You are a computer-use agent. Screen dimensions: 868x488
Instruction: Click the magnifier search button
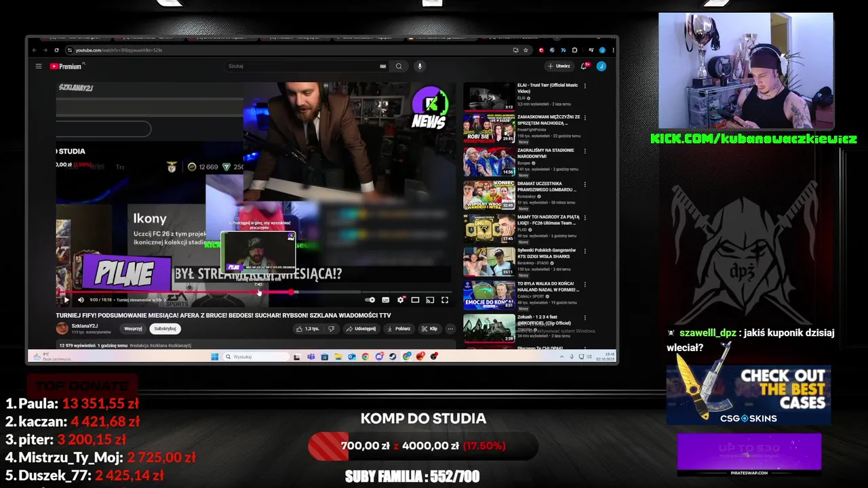point(399,66)
